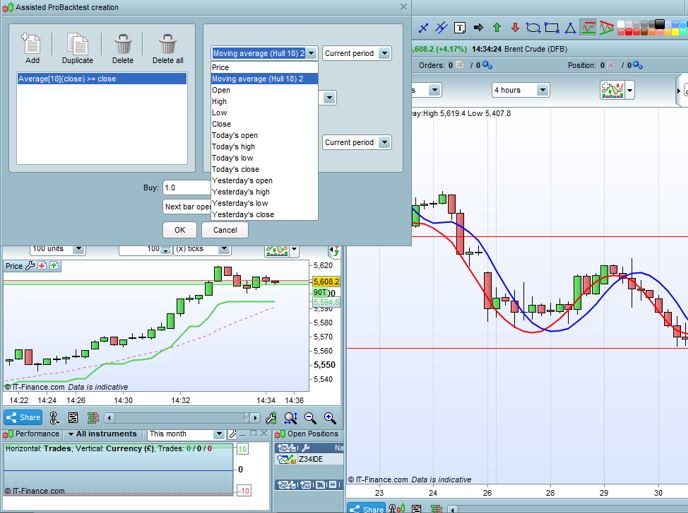This screenshot has width=688, height=513.
Task: Choose Open from the dropdown list
Action: [264, 90]
